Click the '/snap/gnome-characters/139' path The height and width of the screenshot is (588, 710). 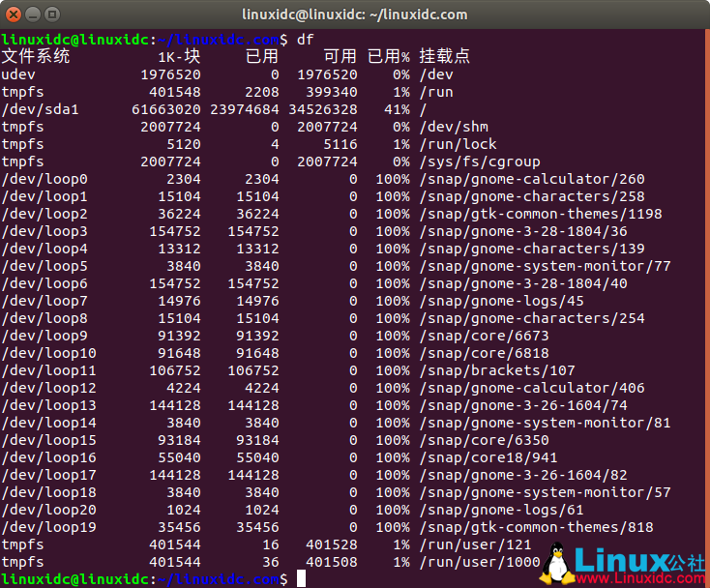[532, 249]
